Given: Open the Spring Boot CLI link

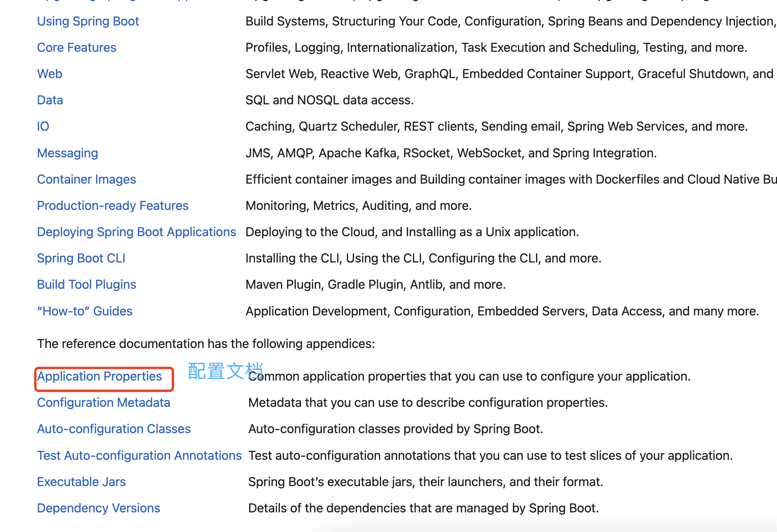Looking at the screenshot, I should coord(81,258).
